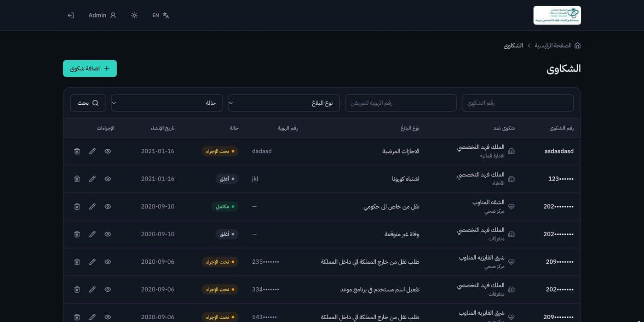Click the وفاة غير متوقعة cell

coord(402,234)
